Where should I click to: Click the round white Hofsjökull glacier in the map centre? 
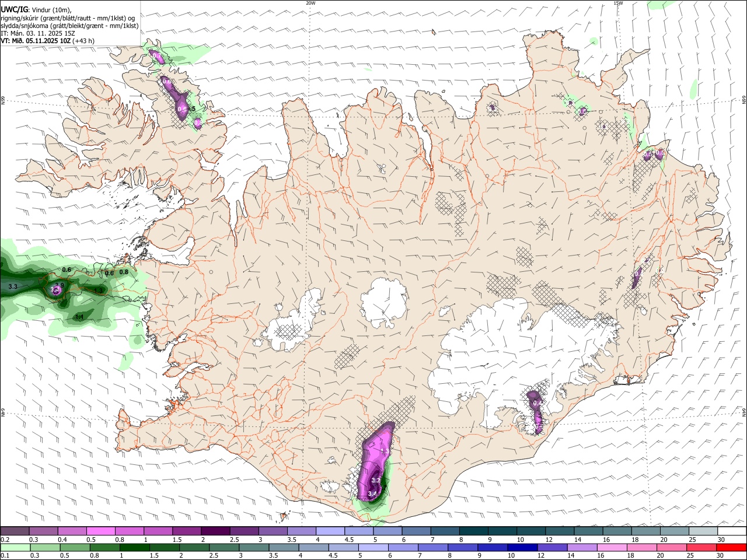click(x=383, y=302)
